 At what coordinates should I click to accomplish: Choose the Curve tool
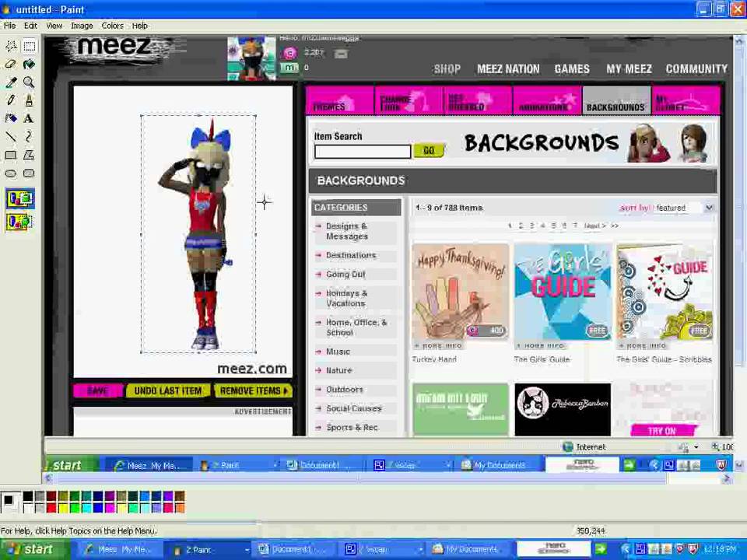point(29,137)
